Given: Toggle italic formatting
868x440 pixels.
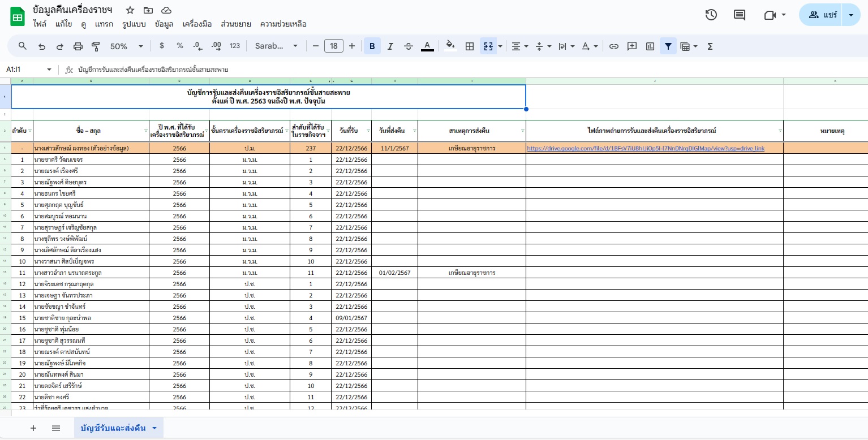Looking at the screenshot, I should [x=390, y=46].
